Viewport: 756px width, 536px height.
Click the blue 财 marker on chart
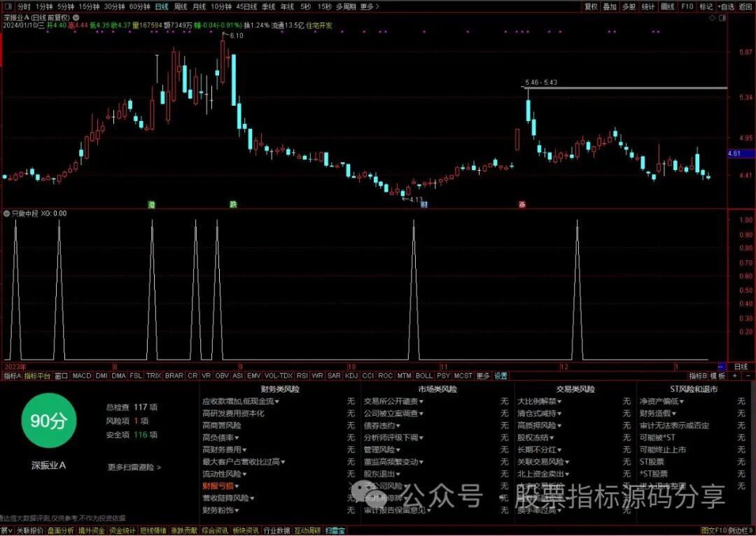click(x=423, y=204)
